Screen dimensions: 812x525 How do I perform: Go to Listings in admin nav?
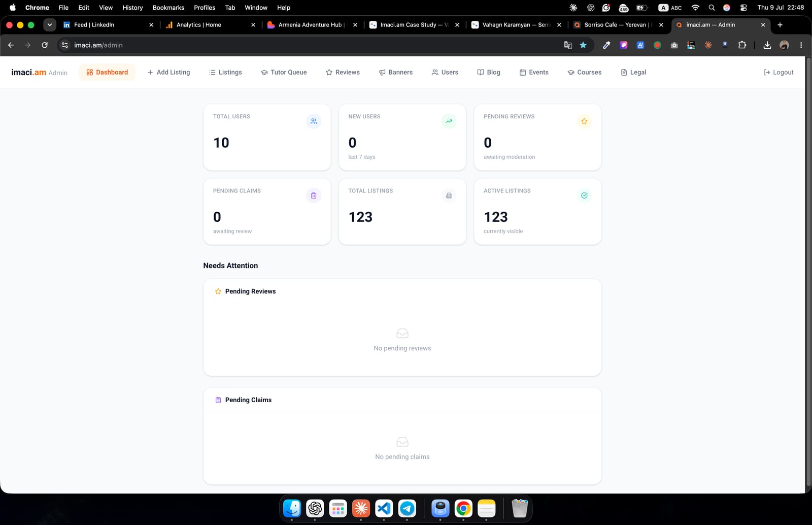click(x=225, y=72)
